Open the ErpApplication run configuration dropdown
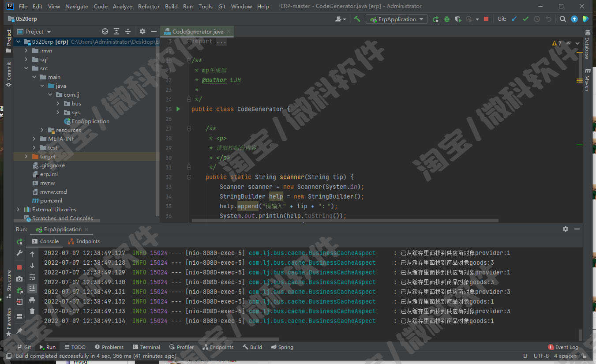 click(x=396, y=19)
